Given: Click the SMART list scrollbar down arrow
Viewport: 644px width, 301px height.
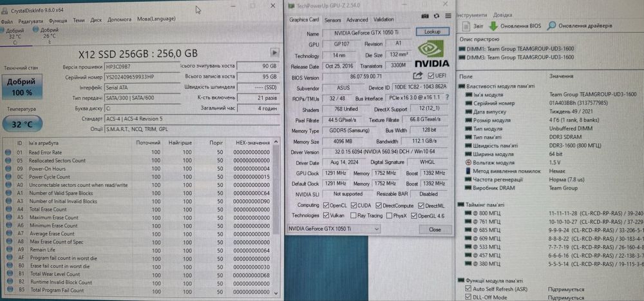Looking at the screenshot, I should pyautogui.click(x=276, y=293).
